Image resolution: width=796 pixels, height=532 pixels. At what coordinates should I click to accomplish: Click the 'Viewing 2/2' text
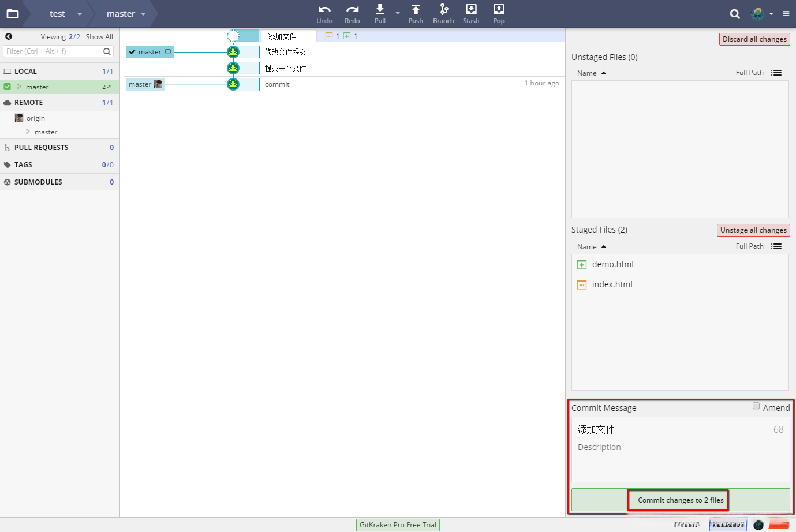point(61,36)
